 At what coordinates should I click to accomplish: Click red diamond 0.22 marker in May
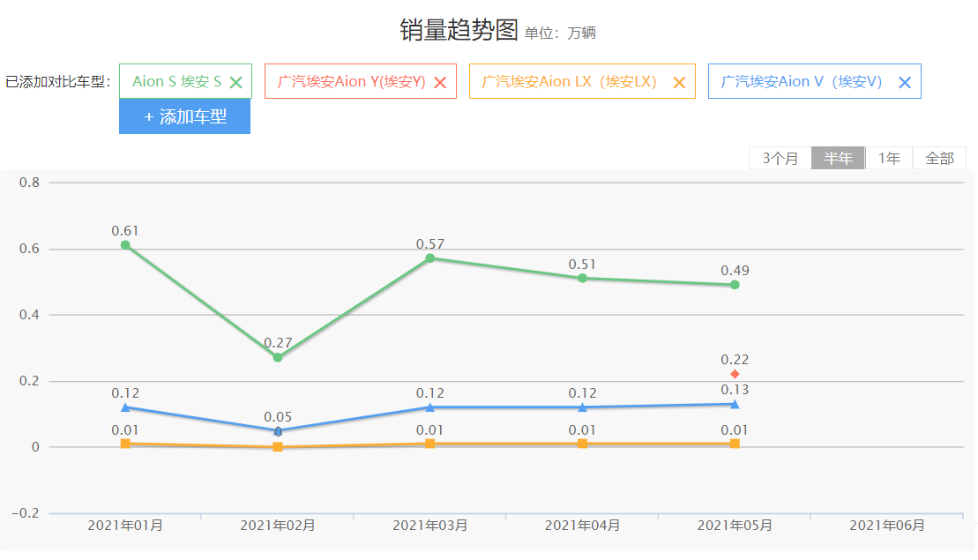tap(735, 374)
